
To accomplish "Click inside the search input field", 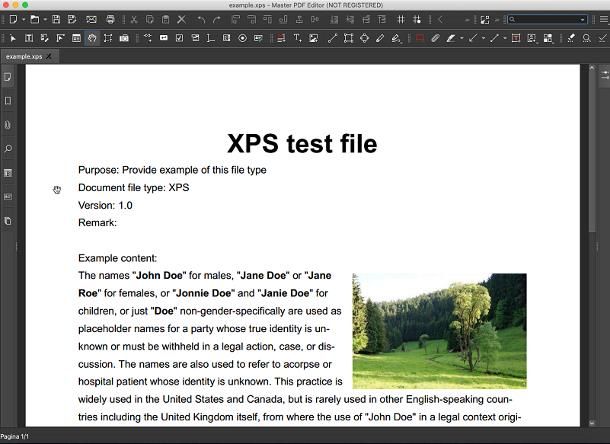I will [x=547, y=19].
